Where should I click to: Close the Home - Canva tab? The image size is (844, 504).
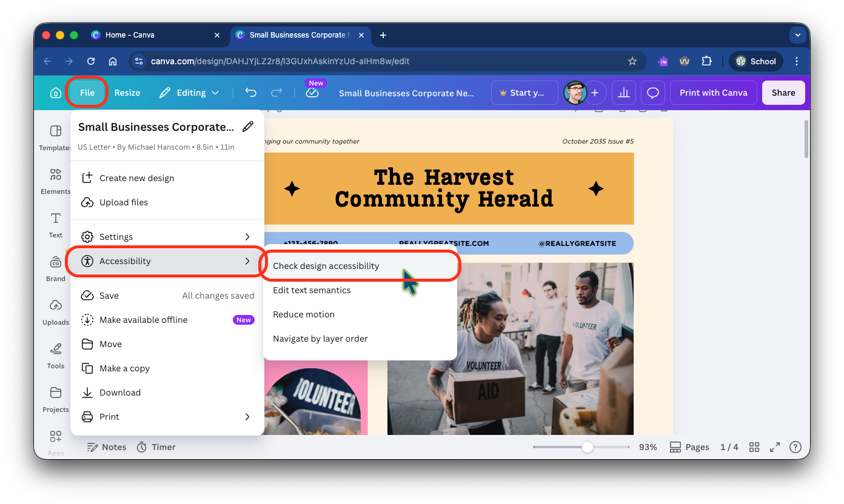pos(217,35)
